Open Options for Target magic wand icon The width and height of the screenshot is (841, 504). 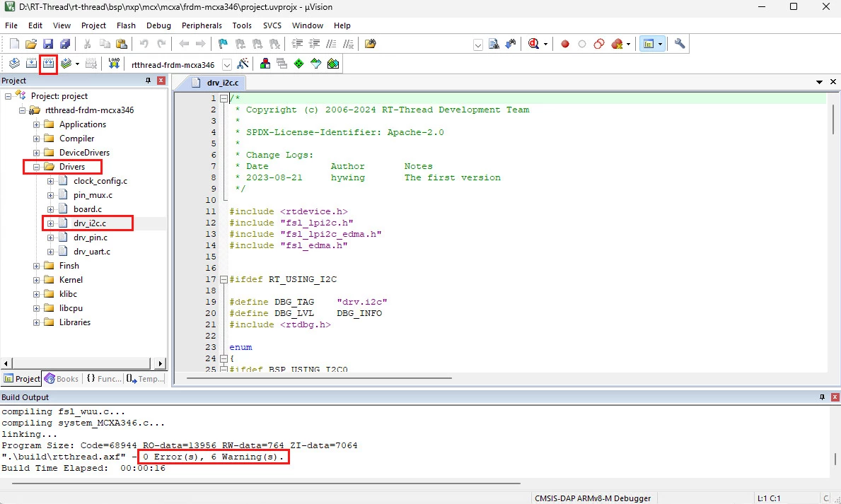243,64
